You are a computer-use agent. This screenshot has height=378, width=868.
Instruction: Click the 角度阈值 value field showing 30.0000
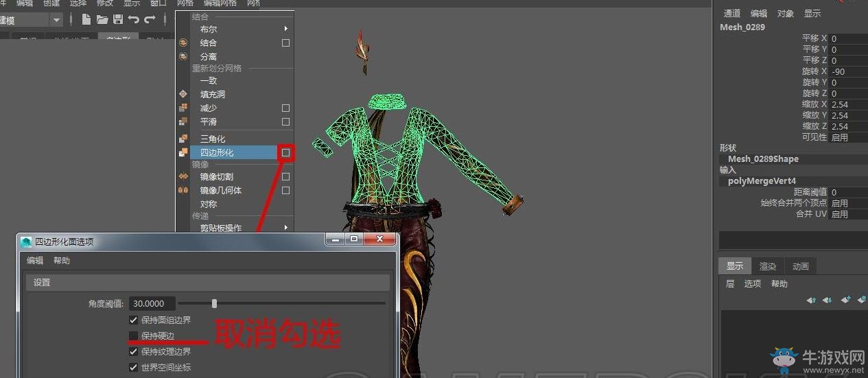point(152,303)
